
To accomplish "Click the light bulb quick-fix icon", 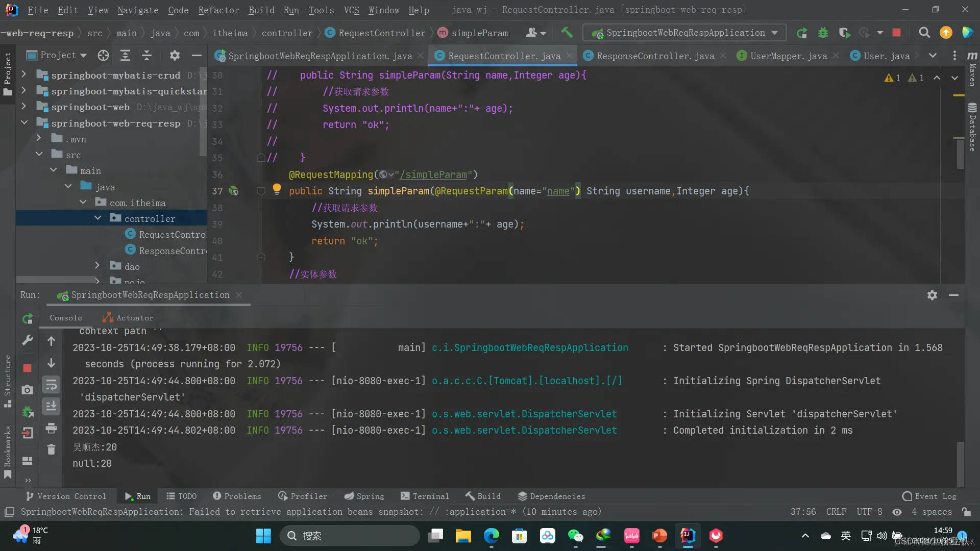I will (x=277, y=189).
